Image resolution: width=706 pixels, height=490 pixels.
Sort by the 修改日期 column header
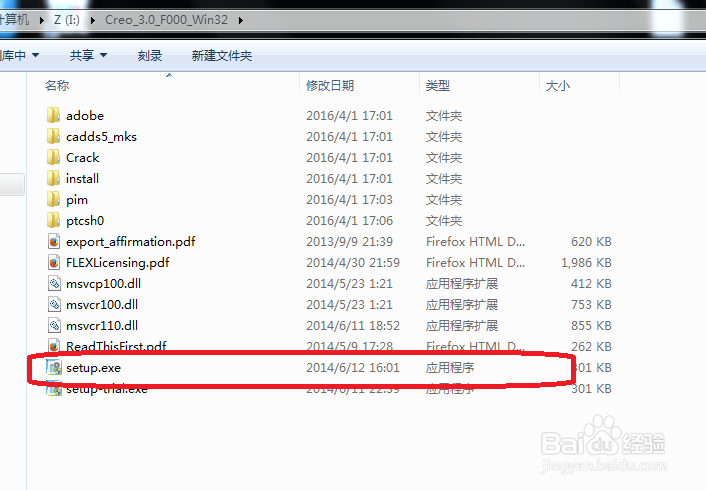tap(330, 85)
